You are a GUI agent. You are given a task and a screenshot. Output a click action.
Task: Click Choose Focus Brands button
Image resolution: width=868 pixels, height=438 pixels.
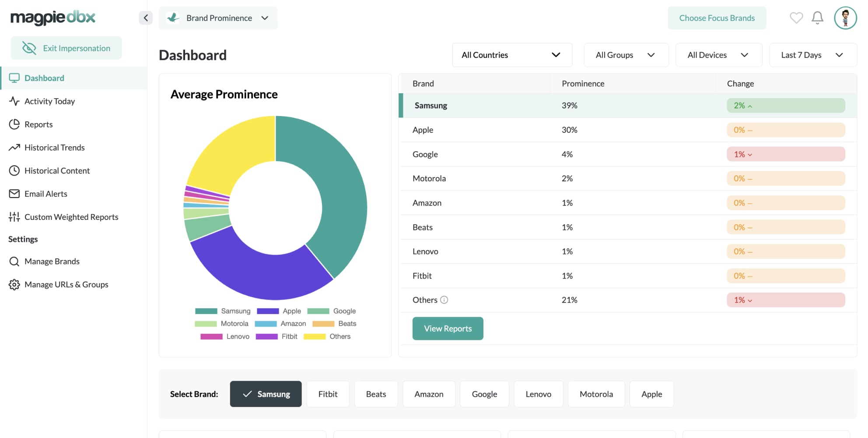point(717,18)
